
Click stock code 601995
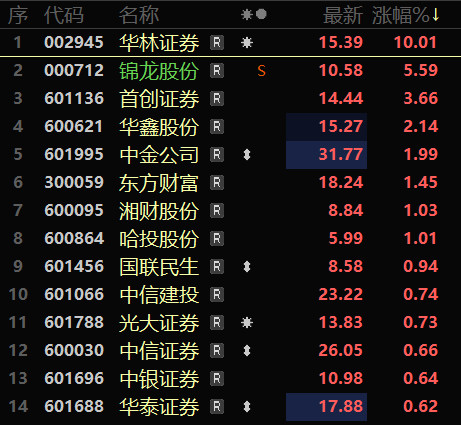pos(74,155)
